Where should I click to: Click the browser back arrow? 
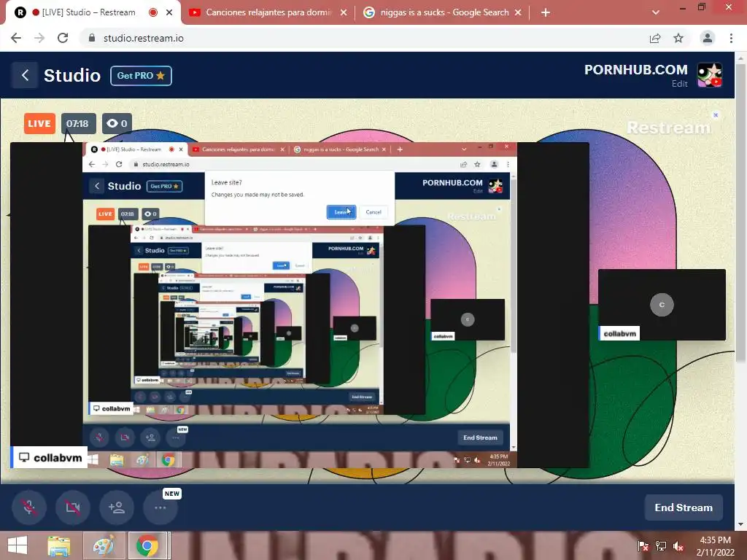(x=16, y=38)
